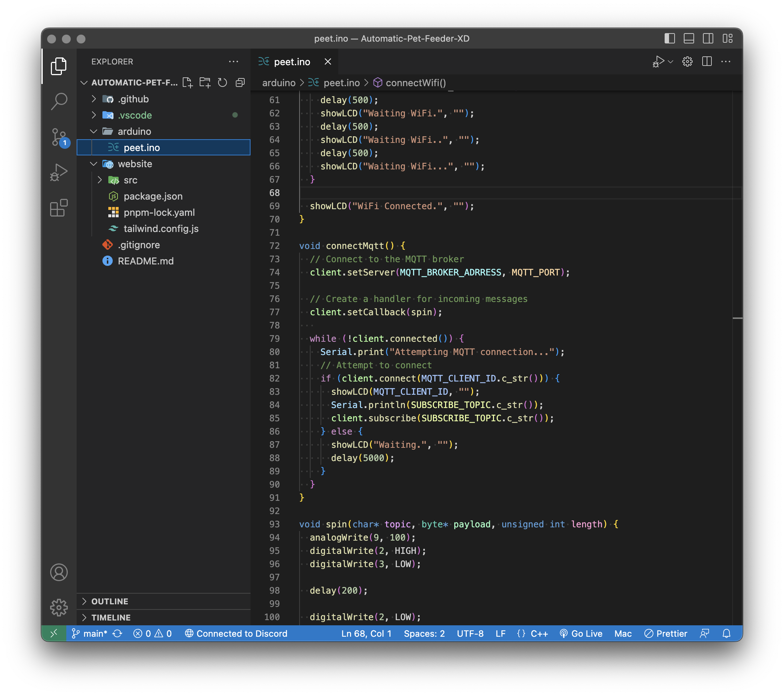Open the README.md file
The width and height of the screenshot is (784, 696).
click(146, 261)
